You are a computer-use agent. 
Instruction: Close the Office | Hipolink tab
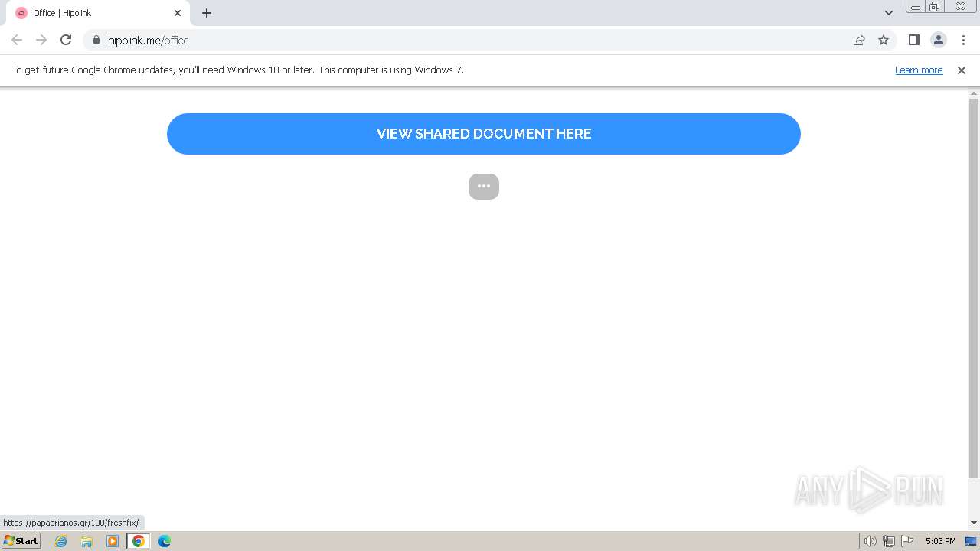pyautogui.click(x=178, y=13)
